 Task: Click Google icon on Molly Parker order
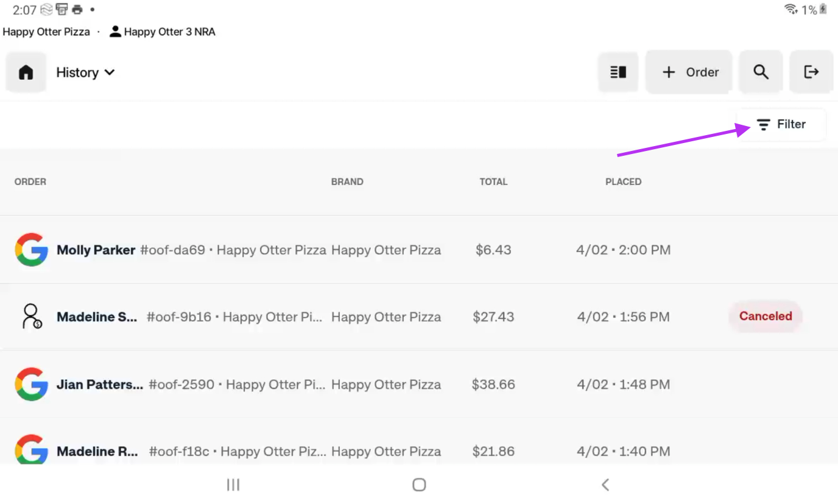tap(32, 250)
